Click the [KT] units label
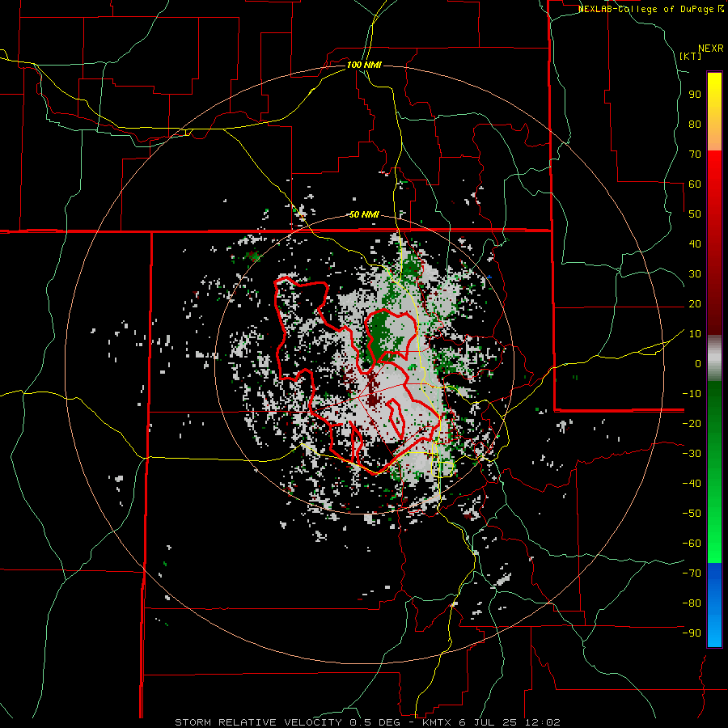 click(690, 56)
